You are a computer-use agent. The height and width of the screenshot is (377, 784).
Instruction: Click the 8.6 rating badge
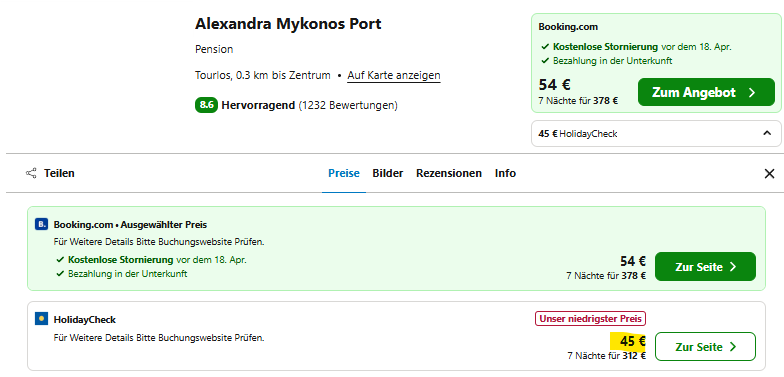click(206, 106)
